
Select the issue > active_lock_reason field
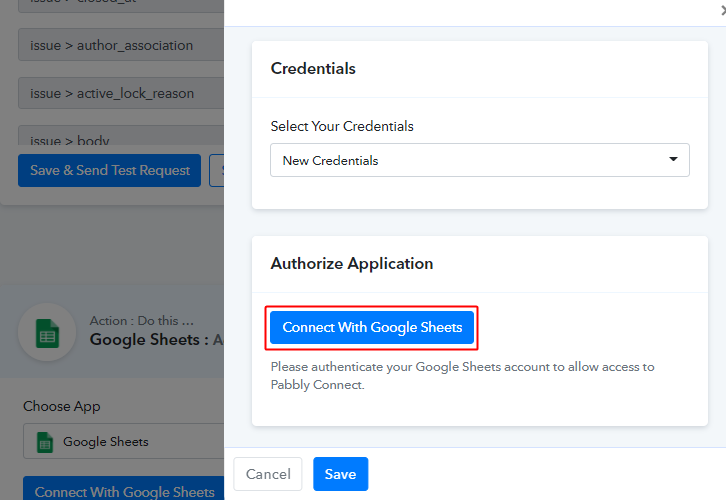point(121,93)
